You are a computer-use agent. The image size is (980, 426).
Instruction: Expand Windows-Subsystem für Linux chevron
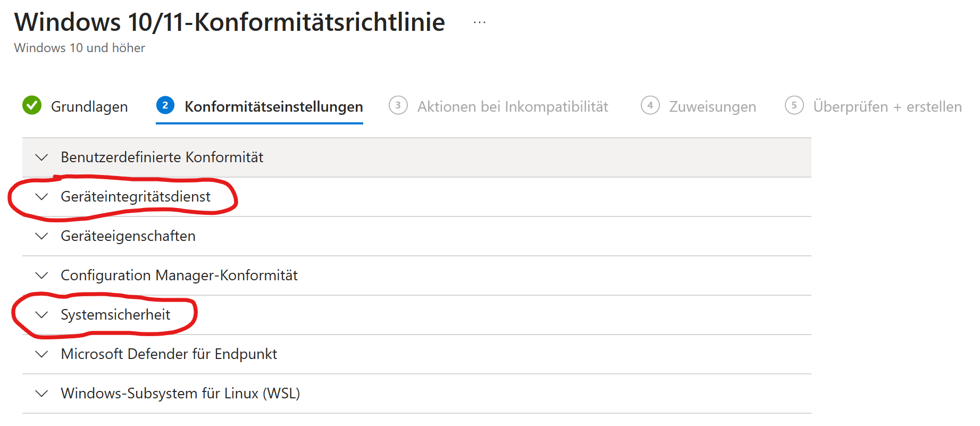[41, 394]
